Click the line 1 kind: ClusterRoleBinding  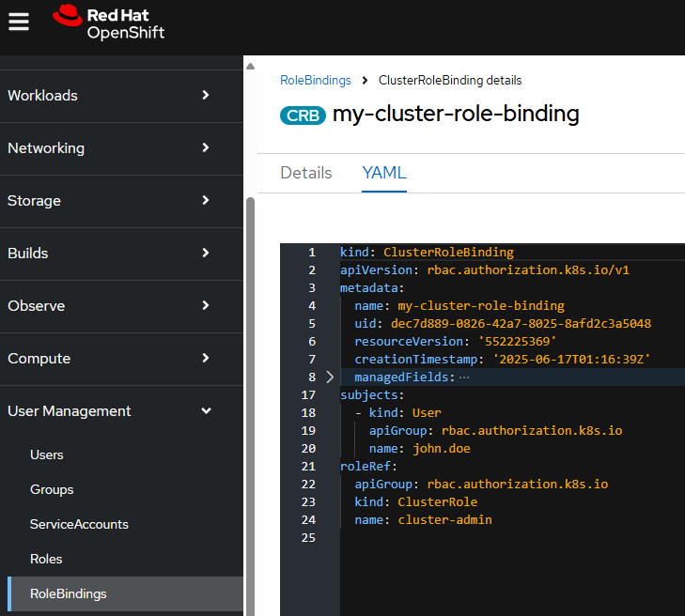[427, 253]
